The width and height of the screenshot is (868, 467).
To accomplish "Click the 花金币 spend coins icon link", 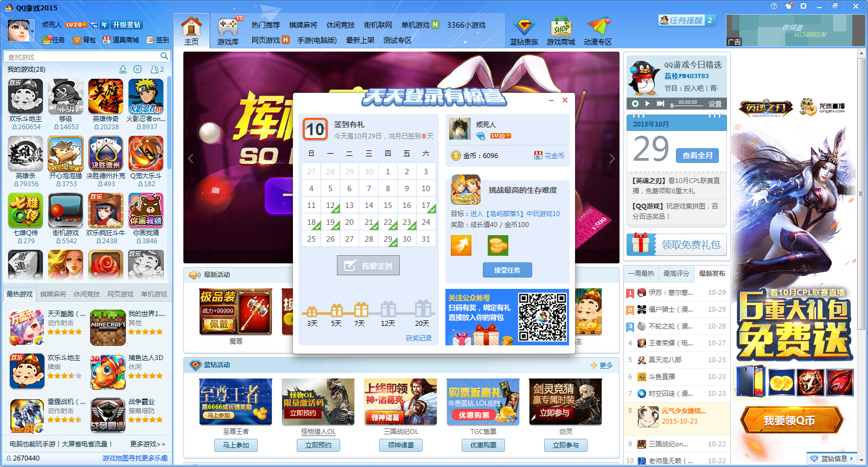I will coord(549,155).
